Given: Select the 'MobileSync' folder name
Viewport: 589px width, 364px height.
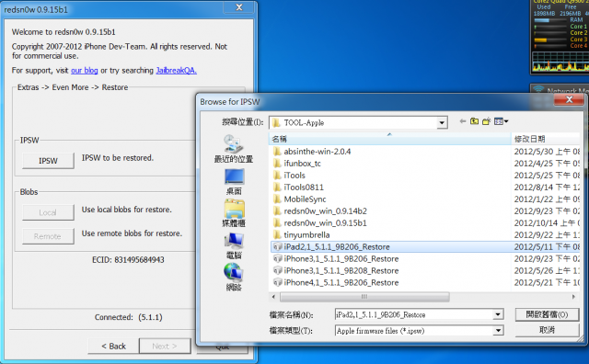Looking at the screenshot, I should click(305, 199).
